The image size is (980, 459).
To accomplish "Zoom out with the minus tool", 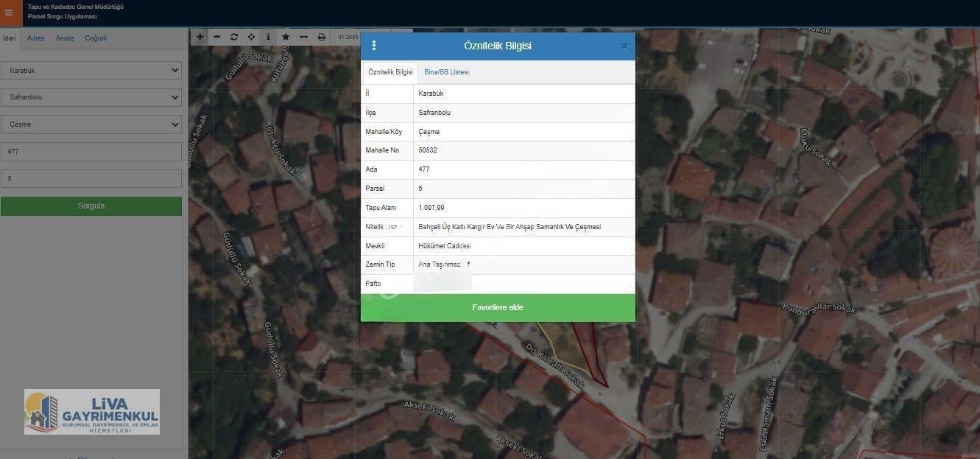I will coord(217,37).
